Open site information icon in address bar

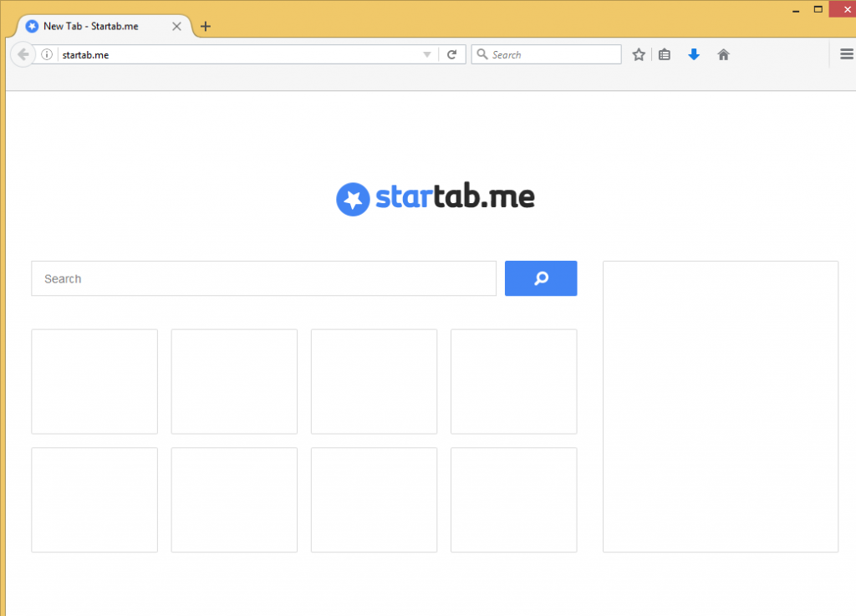tap(47, 54)
